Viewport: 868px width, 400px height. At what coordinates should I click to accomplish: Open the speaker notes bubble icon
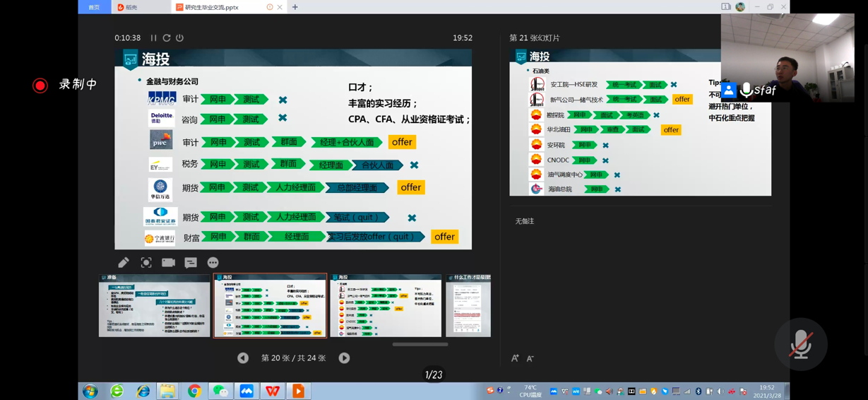pyautogui.click(x=191, y=263)
